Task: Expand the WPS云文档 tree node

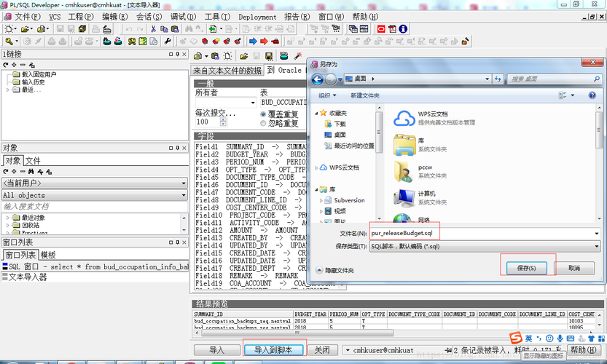Action: pos(317,168)
